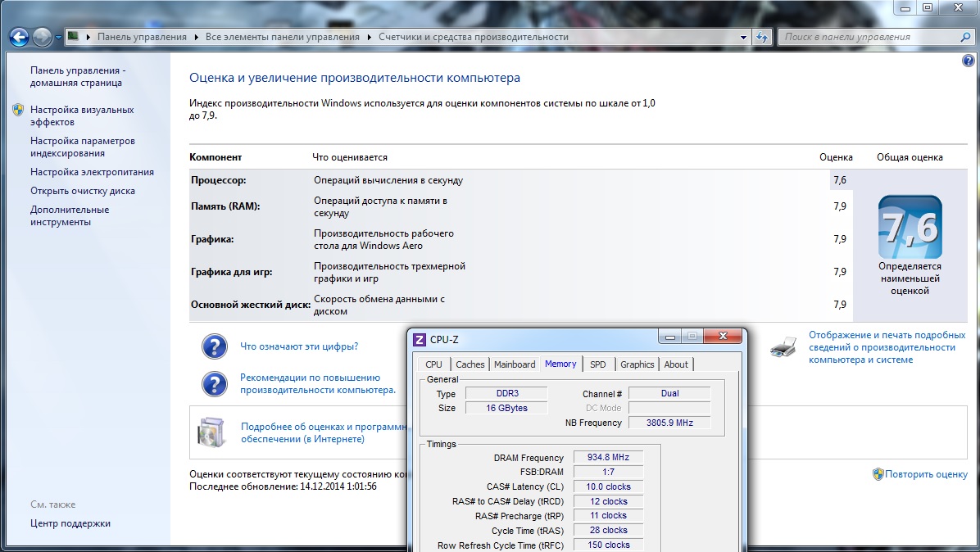Click the Back navigation arrow button
The height and width of the screenshot is (552, 980).
coord(19,37)
